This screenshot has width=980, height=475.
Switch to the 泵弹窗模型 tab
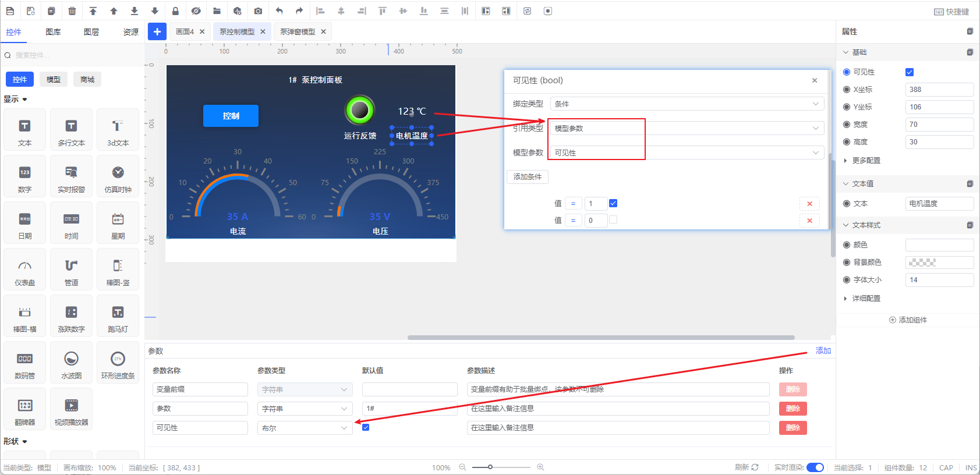point(298,32)
